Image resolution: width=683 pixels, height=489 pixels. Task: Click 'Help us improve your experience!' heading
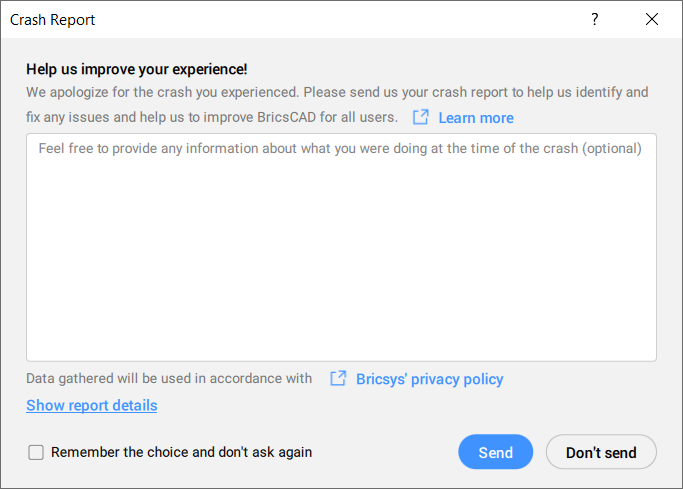click(x=136, y=69)
